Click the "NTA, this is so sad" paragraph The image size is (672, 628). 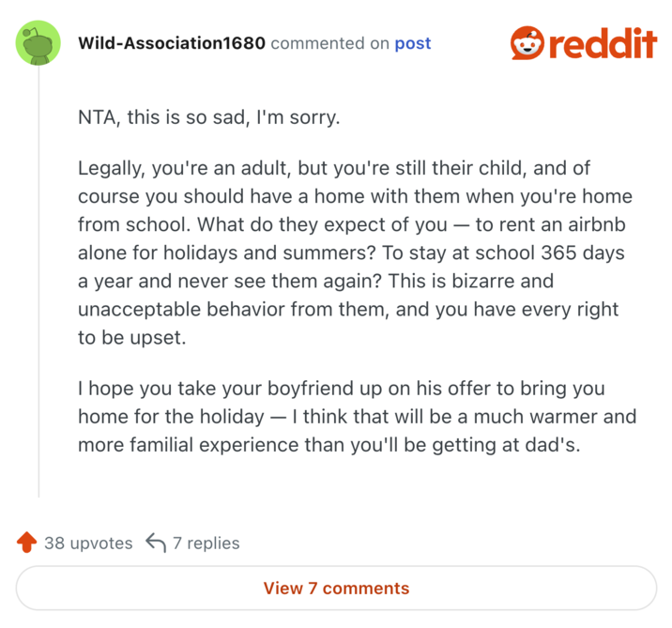(x=208, y=120)
